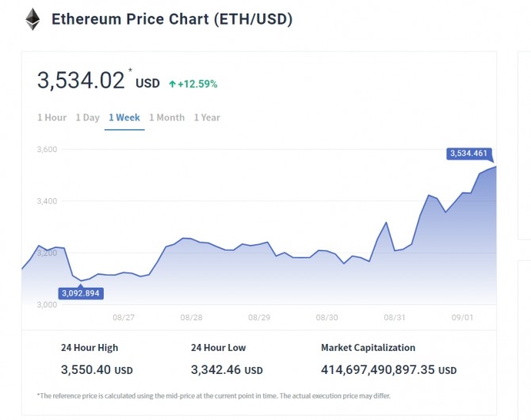Click the 08/29 date axis label
531x420 pixels.
click(259, 317)
